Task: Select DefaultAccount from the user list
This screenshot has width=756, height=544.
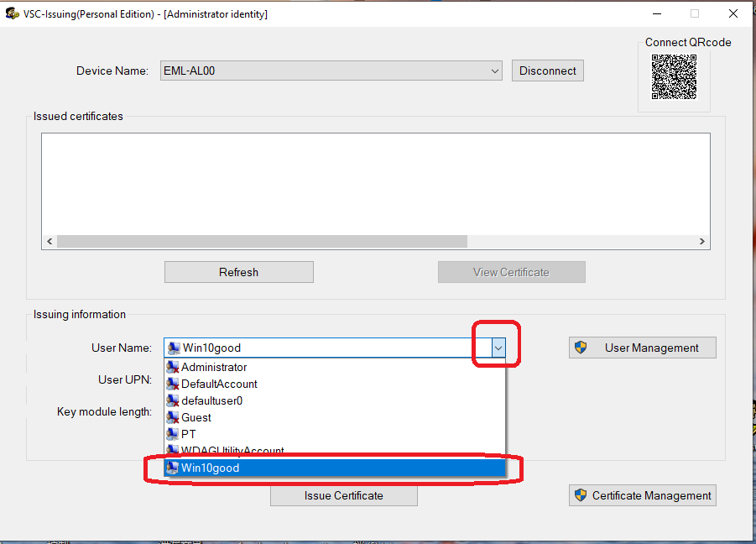Action: pyautogui.click(x=219, y=384)
